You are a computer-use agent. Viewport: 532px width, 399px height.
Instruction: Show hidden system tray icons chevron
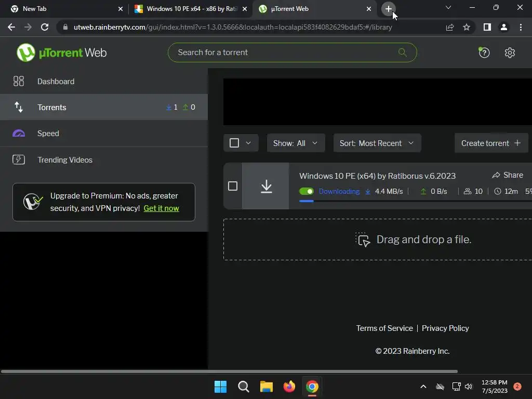423,387
